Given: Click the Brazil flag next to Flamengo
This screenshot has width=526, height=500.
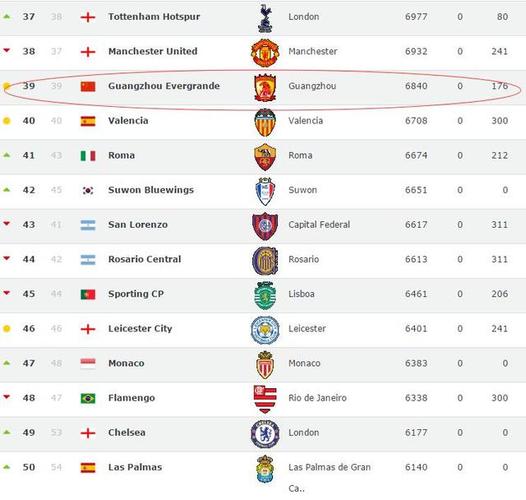Looking at the screenshot, I should pyautogui.click(x=88, y=398).
